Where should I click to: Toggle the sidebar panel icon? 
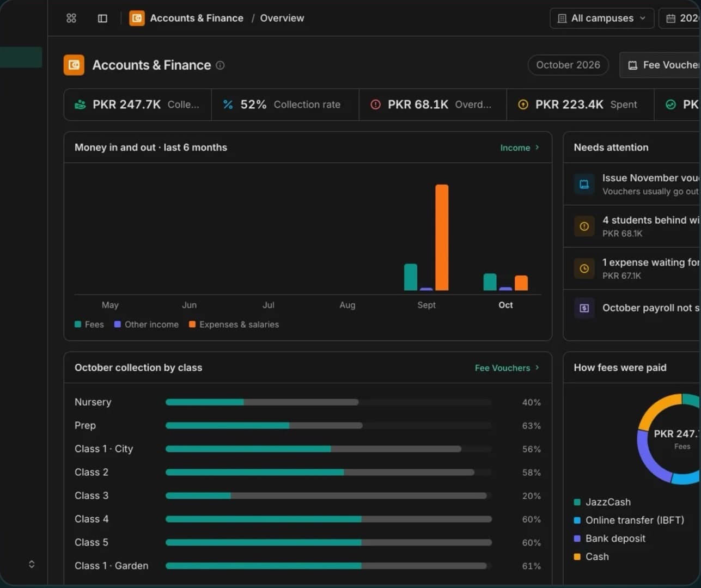click(102, 18)
